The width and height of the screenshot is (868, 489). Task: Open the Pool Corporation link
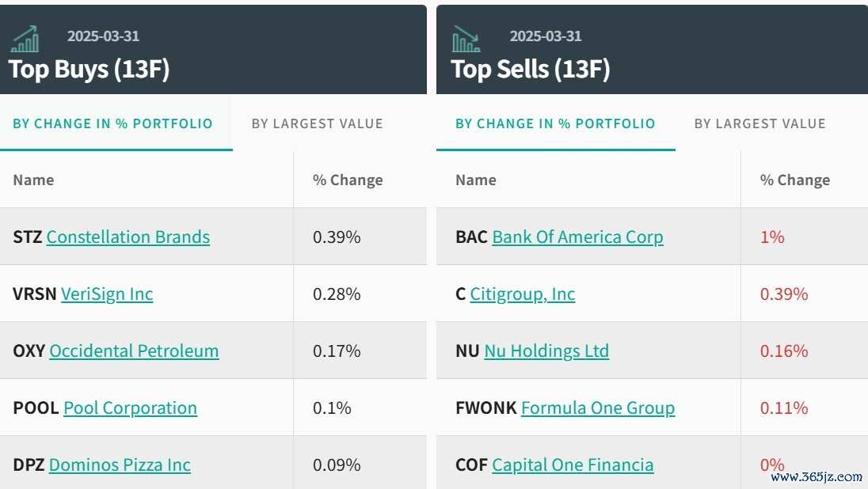coord(130,407)
